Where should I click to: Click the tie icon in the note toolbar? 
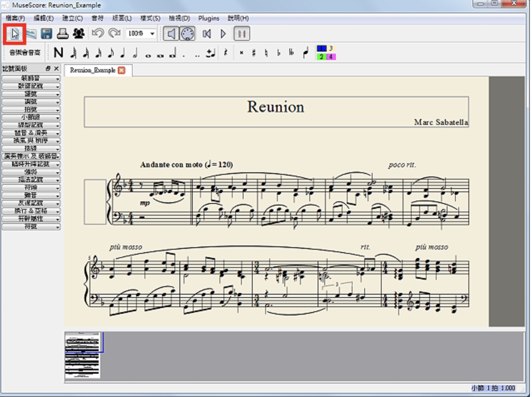coord(211,53)
